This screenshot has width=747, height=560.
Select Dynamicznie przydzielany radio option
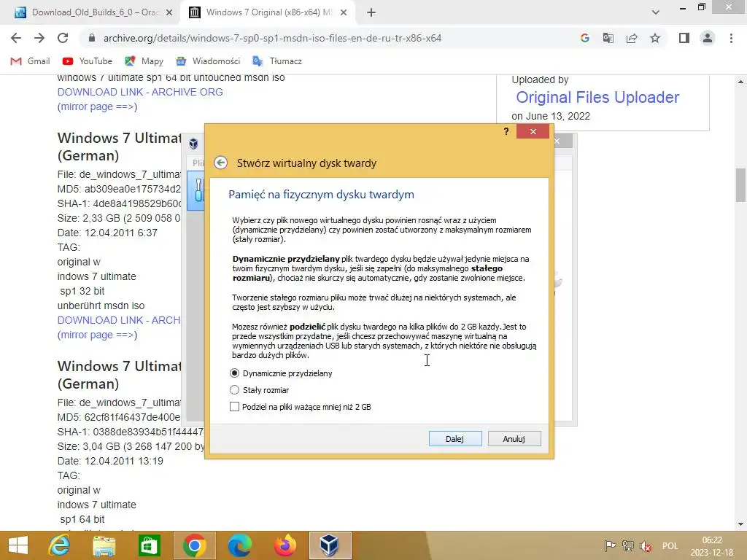coord(234,373)
